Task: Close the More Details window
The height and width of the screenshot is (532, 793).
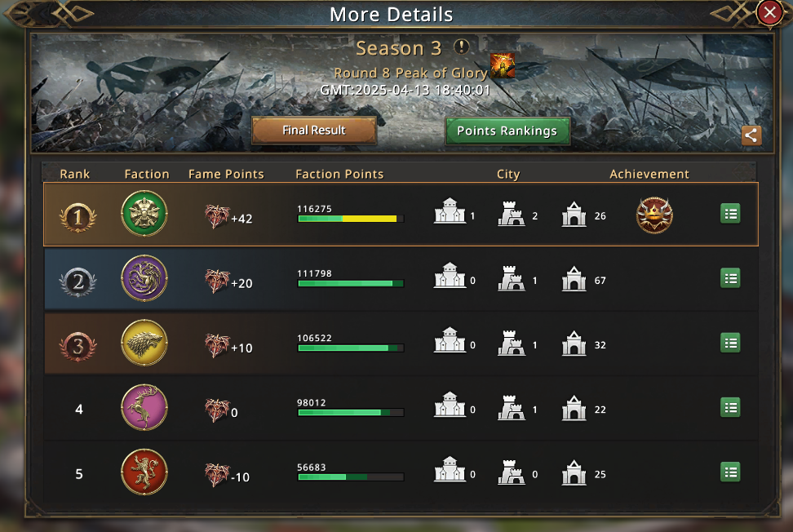Action: (x=769, y=12)
